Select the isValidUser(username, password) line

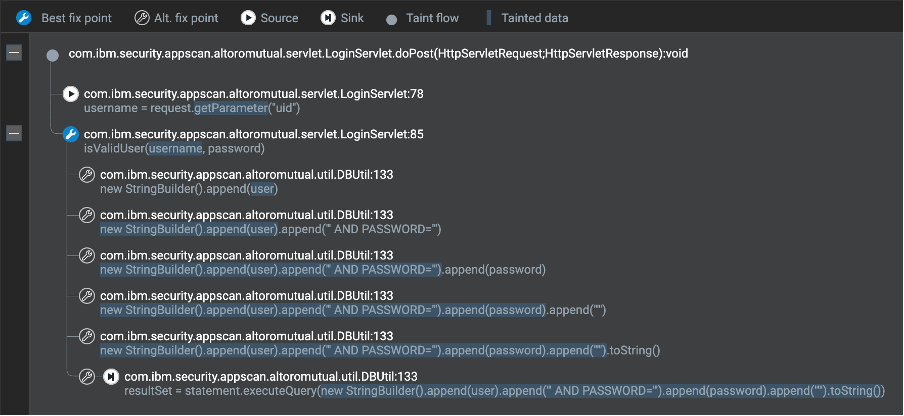tap(174, 149)
